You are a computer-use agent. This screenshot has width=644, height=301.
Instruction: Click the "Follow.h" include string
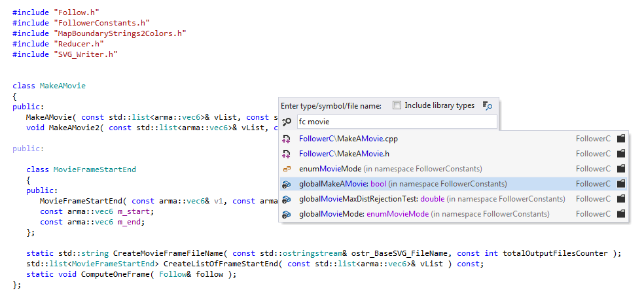pyautogui.click(x=77, y=12)
